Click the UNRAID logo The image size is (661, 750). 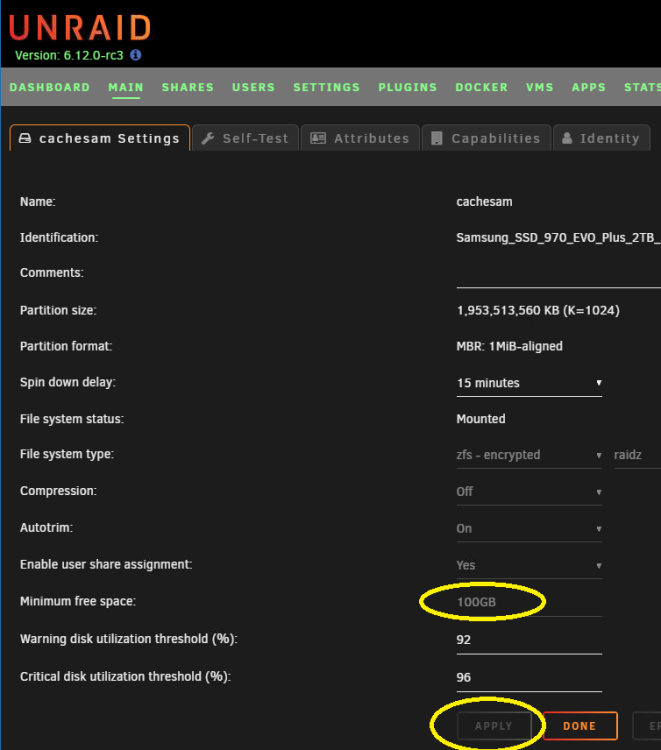[x=80, y=28]
